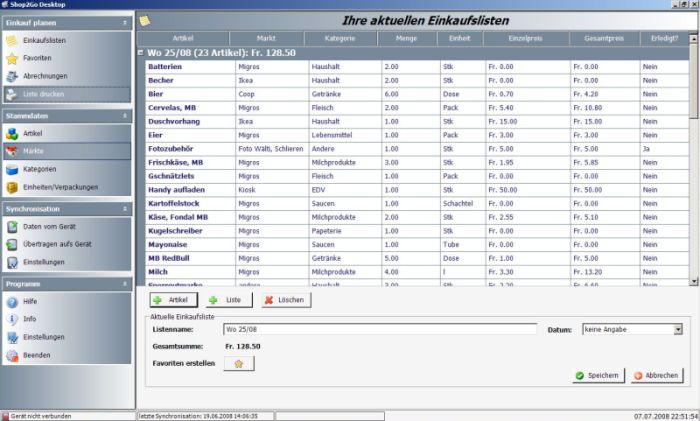Click the Abbrechen button
700x421 pixels.
point(657,375)
